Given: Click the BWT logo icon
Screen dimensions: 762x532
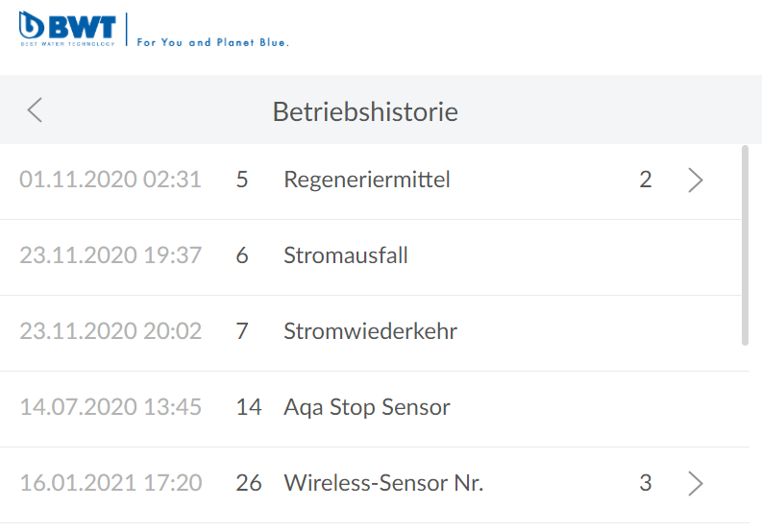Looking at the screenshot, I should tap(67, 29).
